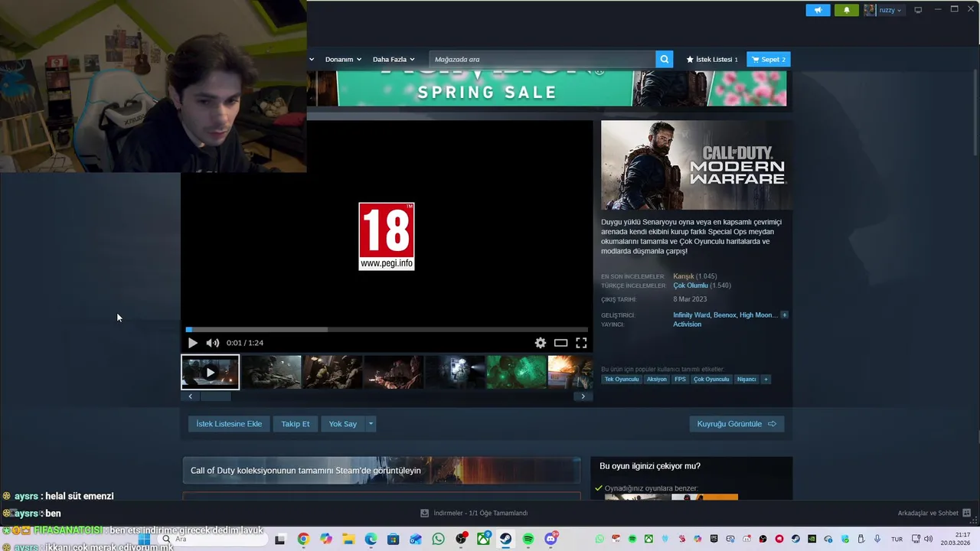Image resolution: width=980 pixels, height=551 pixels.
Task: Expand the Yok Say dropdown arrow
Action: click(371, 424)
